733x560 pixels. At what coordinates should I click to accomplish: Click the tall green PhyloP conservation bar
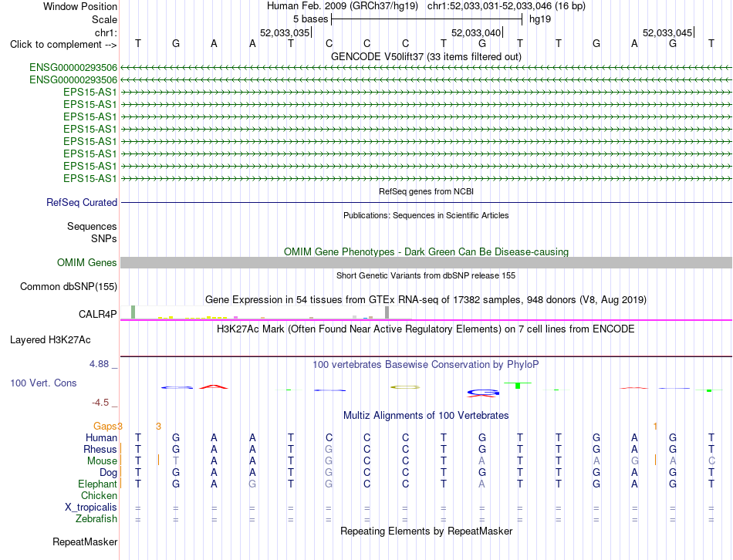(x=518, y=385)
